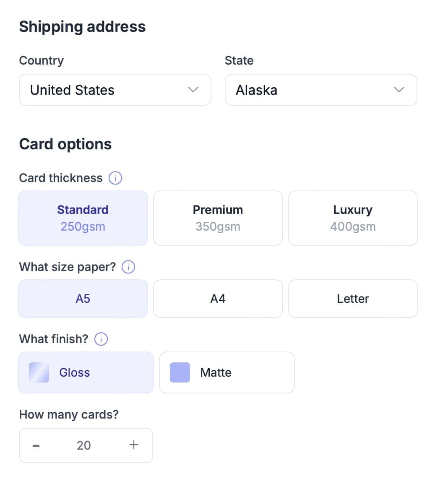Expand State list via chevron arrow

[399, 90]
